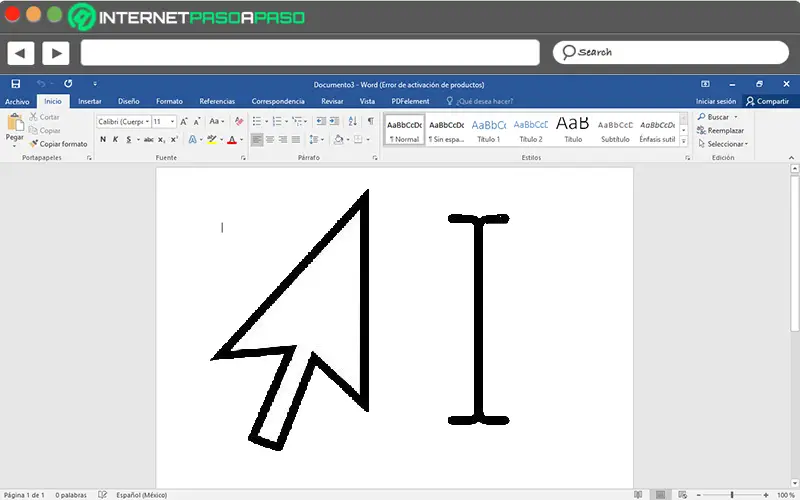
Task: Open the Párrafo dialog launcher
Action: [x=375, y=158]
